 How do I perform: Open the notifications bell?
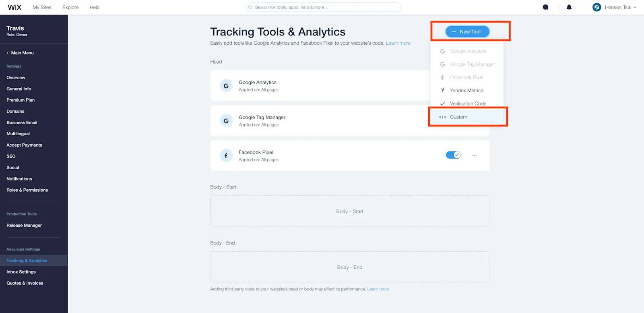click(x=569, y=7)
